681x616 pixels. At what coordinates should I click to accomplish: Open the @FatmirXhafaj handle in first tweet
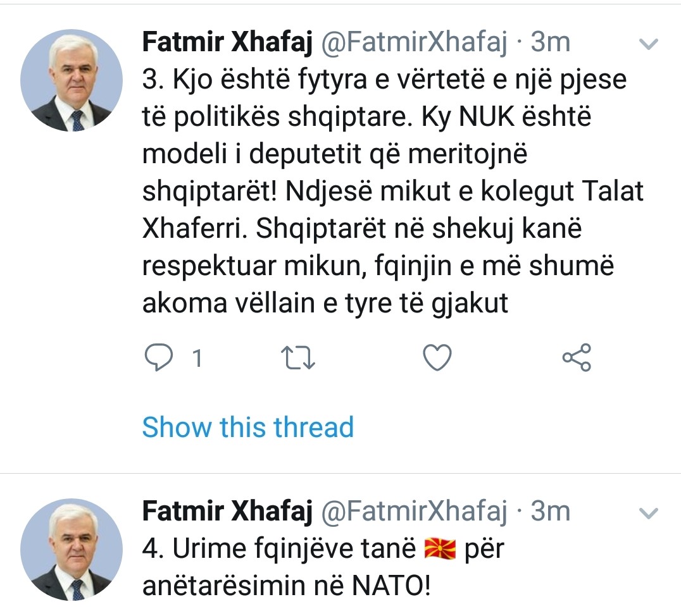[415, 42]
